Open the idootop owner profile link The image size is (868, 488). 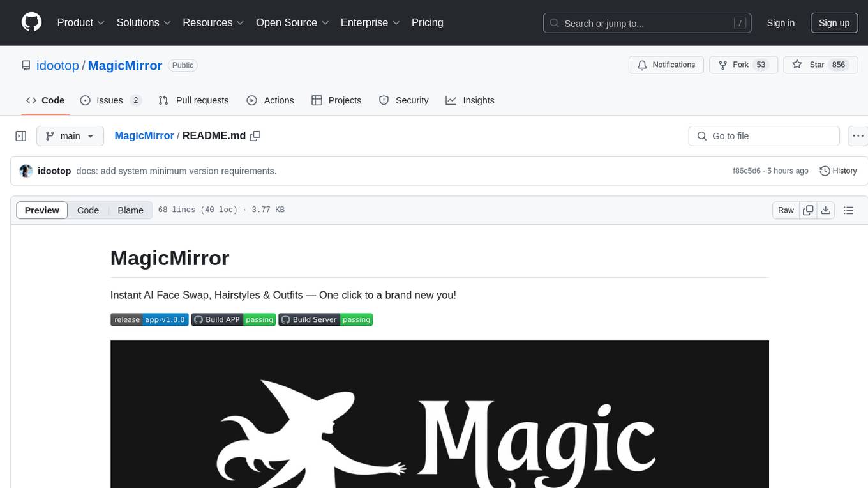click(57, 65)
